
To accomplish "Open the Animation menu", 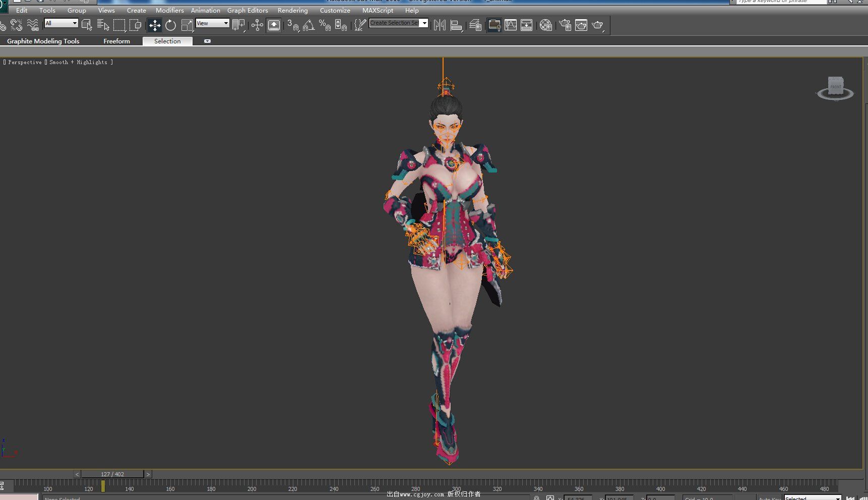I will (205, 10).
